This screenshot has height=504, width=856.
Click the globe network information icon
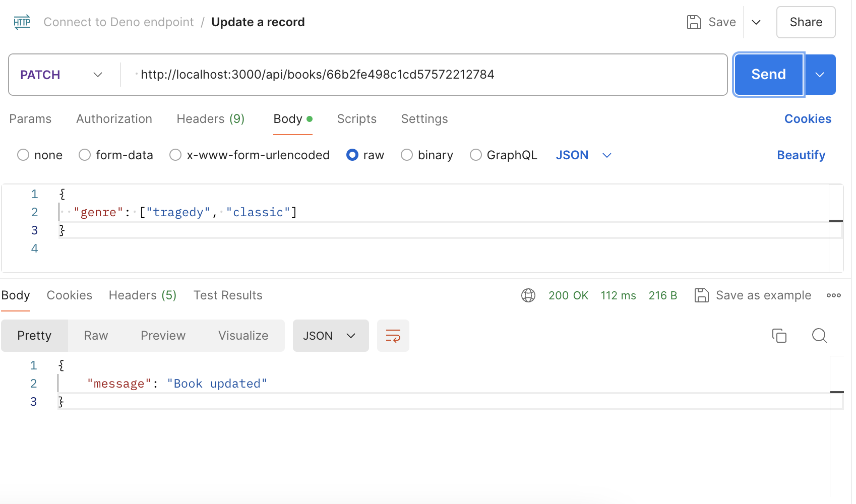point(528,295)
